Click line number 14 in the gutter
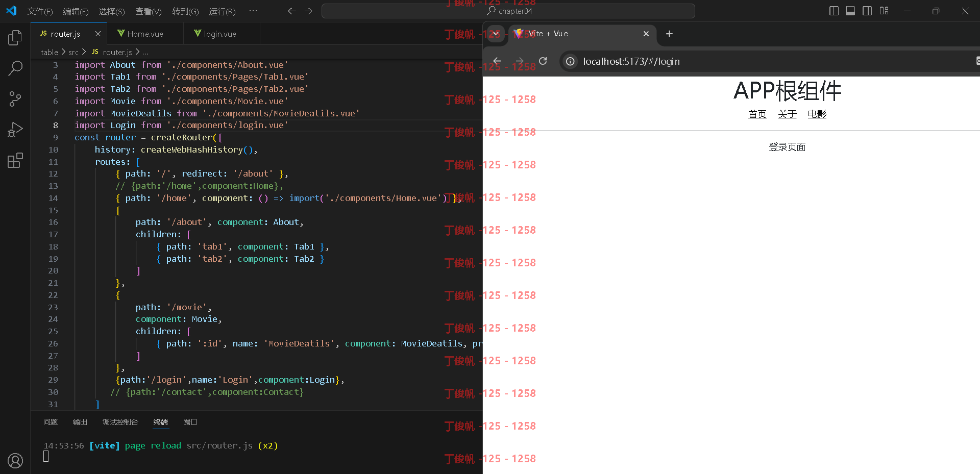 click(x=53, y=198)
